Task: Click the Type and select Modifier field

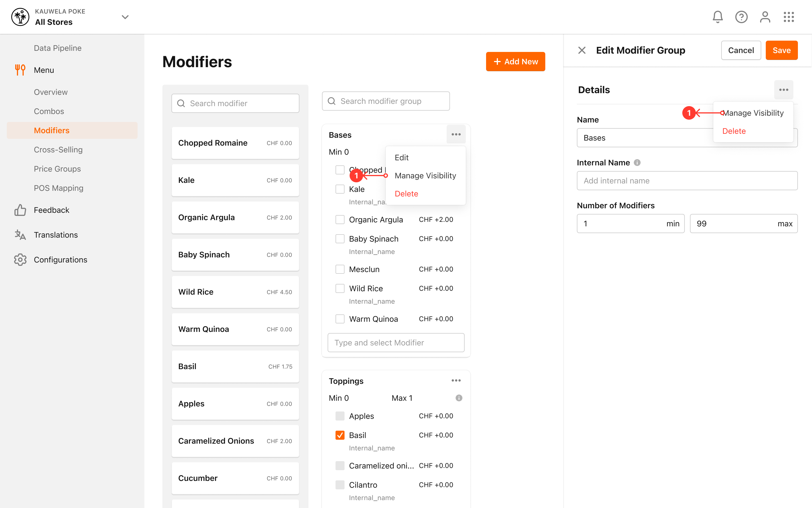Action: [396, 343]
